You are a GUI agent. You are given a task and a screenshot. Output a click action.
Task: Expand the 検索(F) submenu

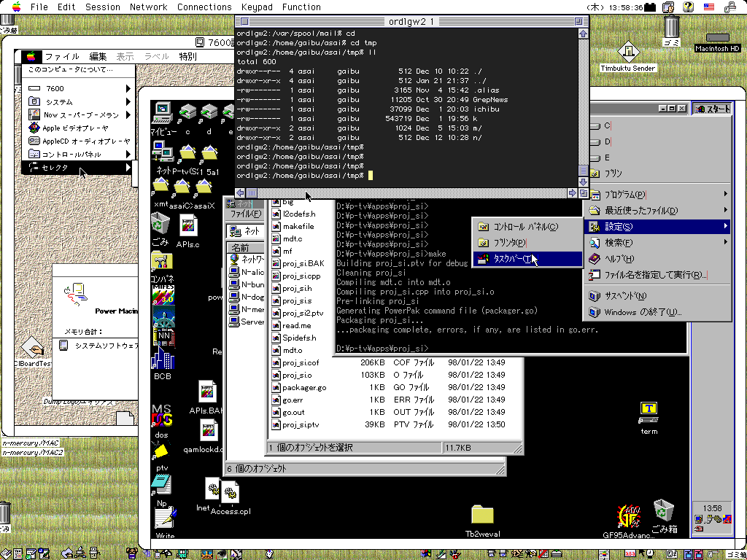[x=619, y=243]
